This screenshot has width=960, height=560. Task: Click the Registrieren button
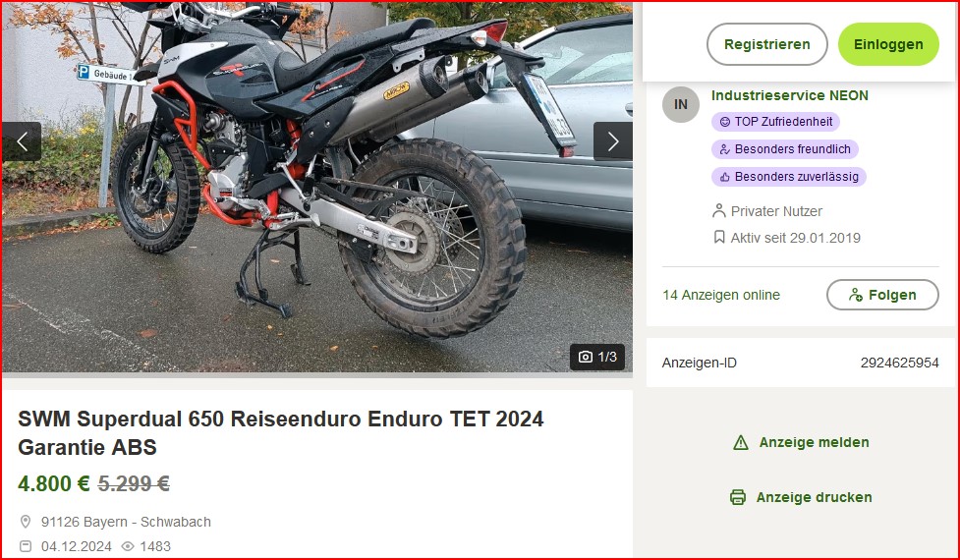click(x=767, y=44)
